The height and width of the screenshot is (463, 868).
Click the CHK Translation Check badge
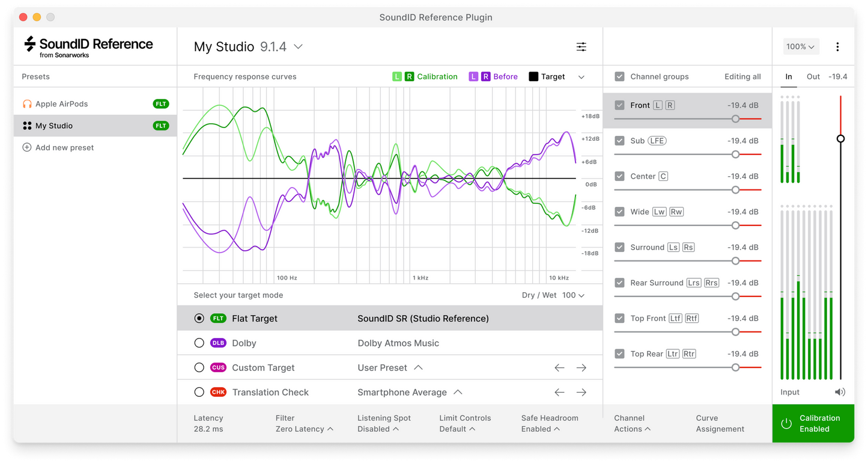click(x=218, y=392)
